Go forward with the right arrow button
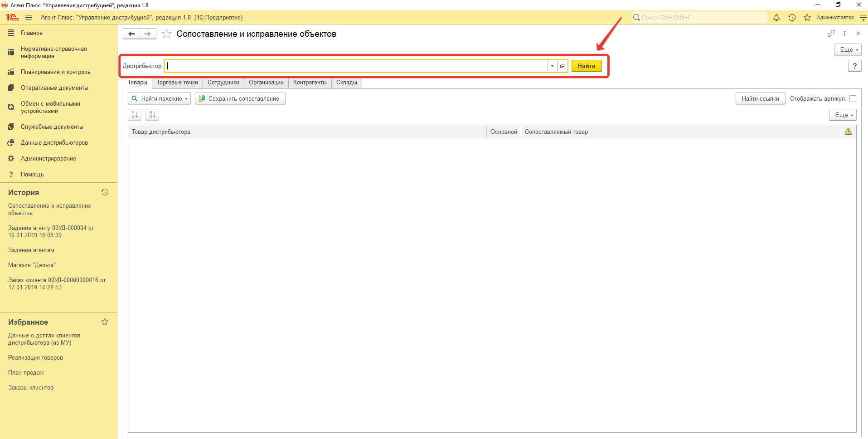Screen dimensions: 868x439 coord(148,34)
